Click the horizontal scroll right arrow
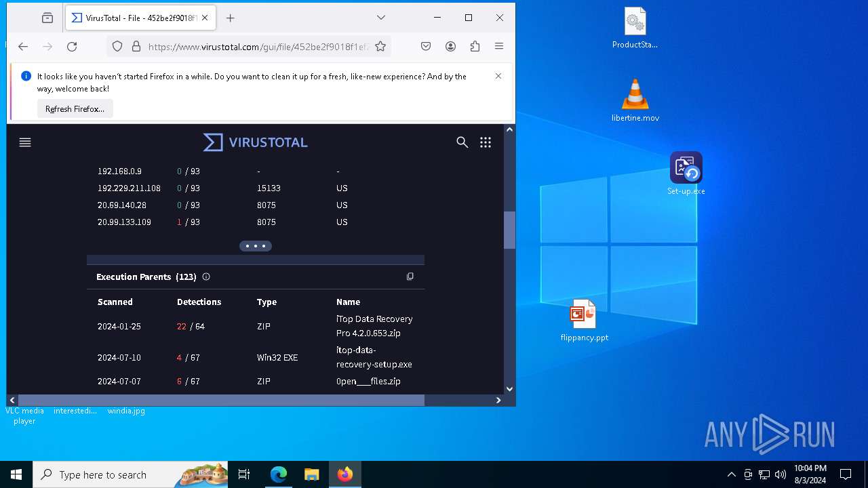Viewport: 868px width, 488px height. (x=498, y=401)
